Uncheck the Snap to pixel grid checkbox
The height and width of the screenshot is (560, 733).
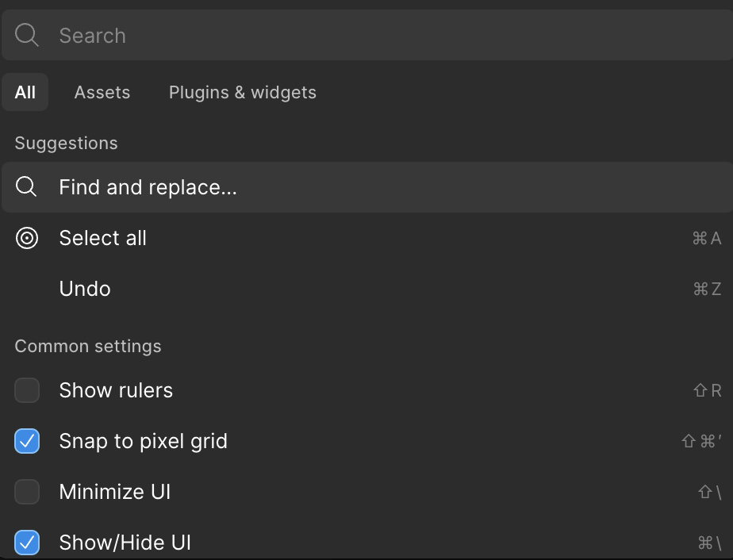27,441
